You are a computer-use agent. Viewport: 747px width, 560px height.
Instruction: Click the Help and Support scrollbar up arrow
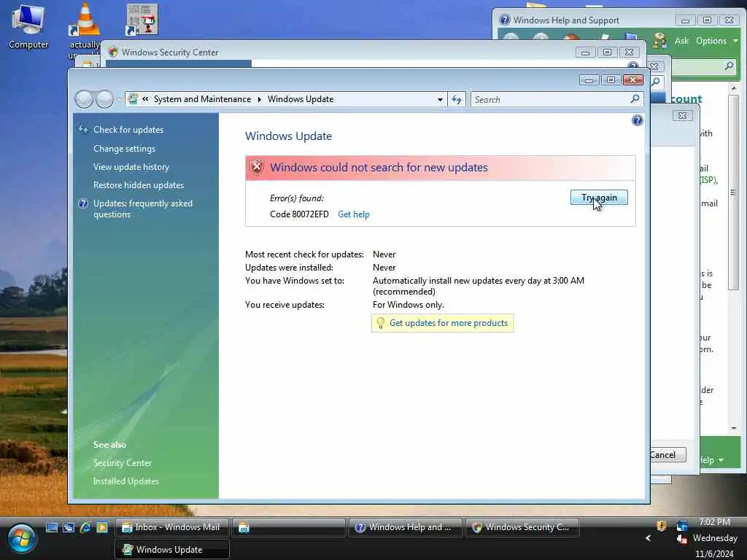734,88
